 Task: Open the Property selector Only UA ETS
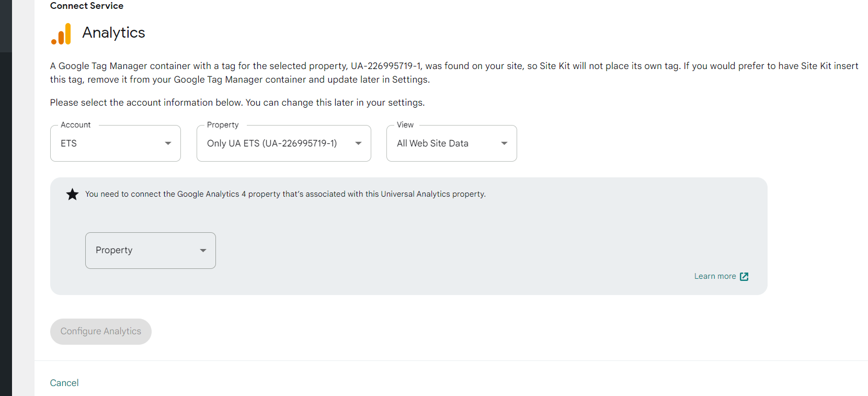pyautogui.click(x=283, y=143)
